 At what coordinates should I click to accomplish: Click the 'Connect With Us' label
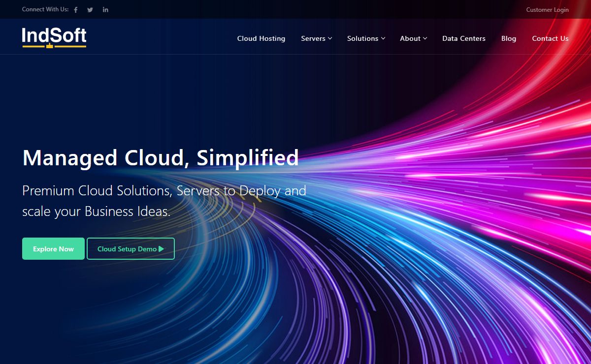point(45,10)
